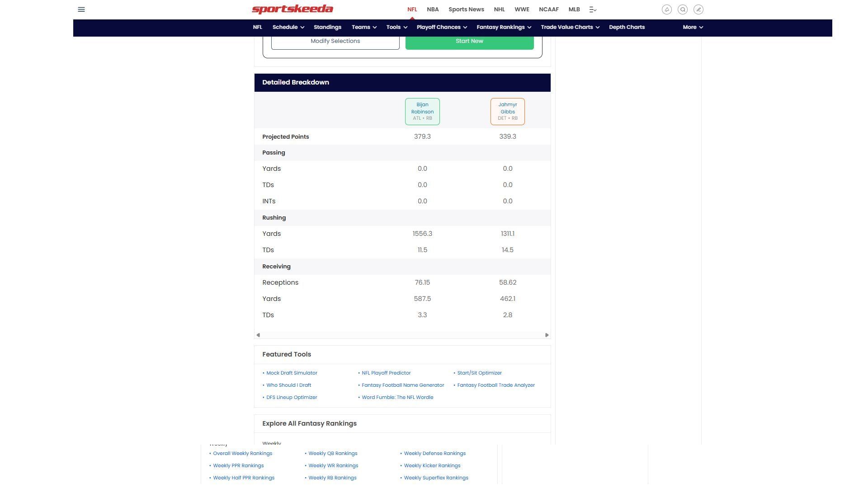868x488 pixels.
Task: Open Who Should I Draft link
Action: tap(288, 385)
